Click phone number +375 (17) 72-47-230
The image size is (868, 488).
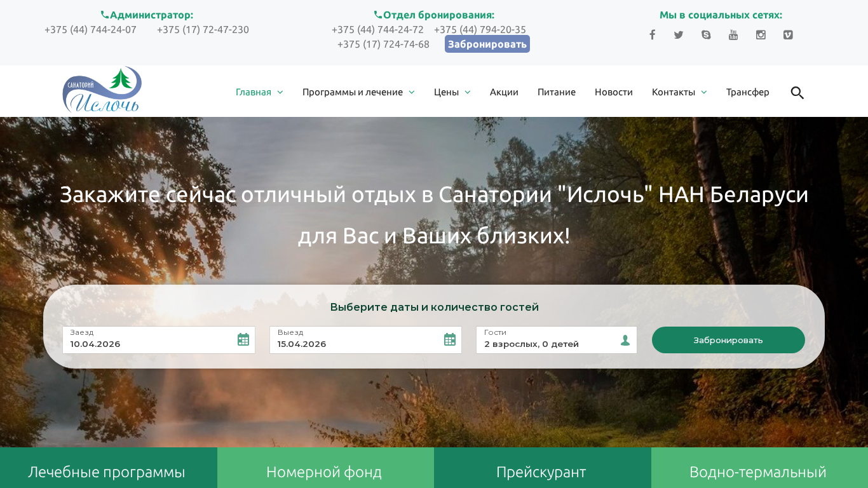(x=203, y=30)
